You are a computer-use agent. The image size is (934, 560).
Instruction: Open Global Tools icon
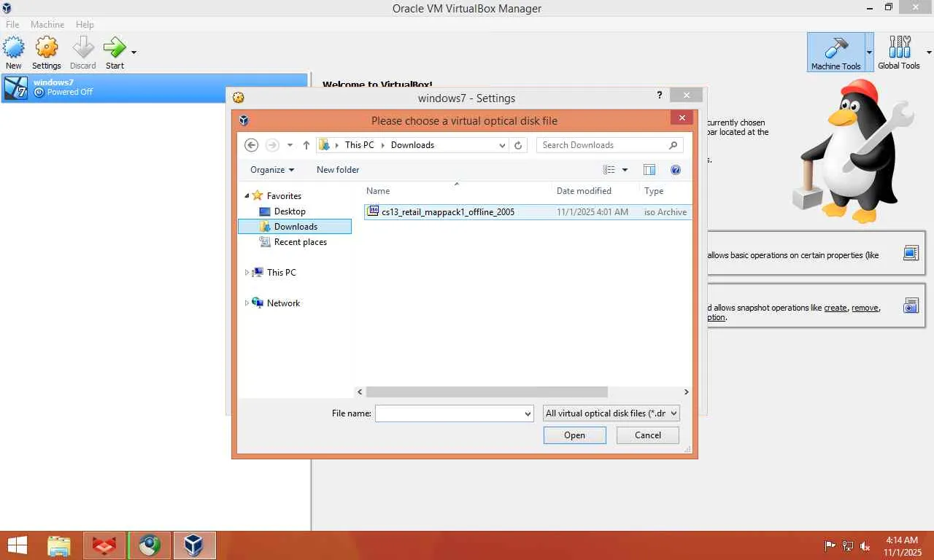[899, 52]
